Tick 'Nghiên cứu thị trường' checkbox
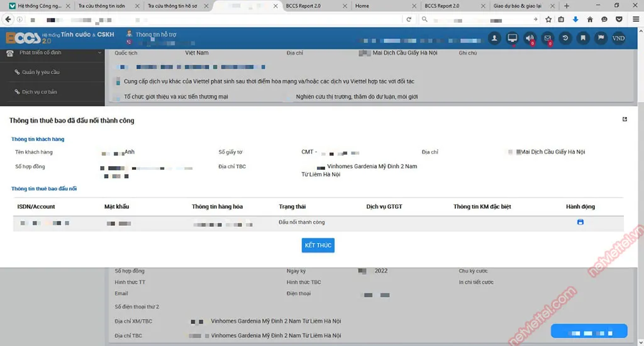644x346 pixels. coord(289,97)
